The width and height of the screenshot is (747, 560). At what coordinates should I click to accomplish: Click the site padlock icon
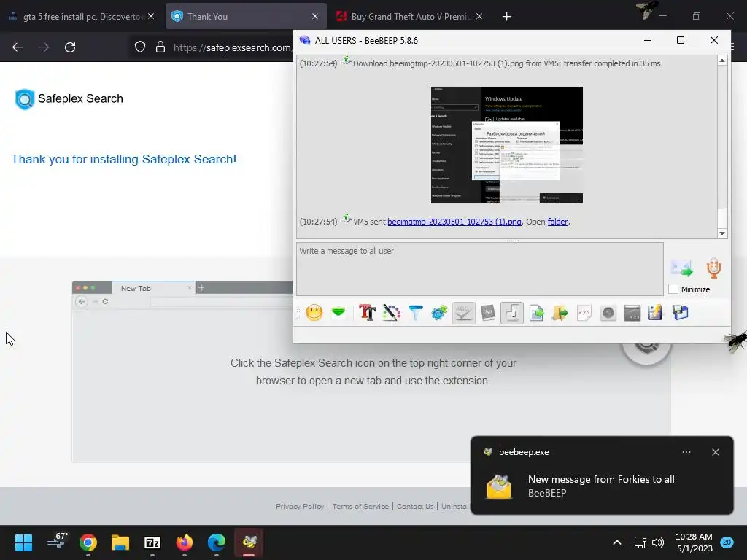click(x=160, y=47)
